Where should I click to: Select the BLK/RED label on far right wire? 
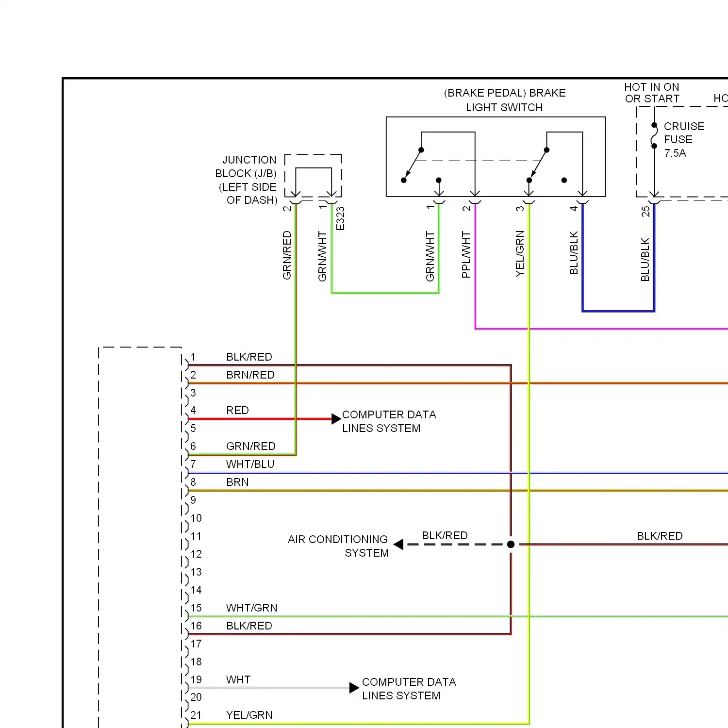coord(660,536)
